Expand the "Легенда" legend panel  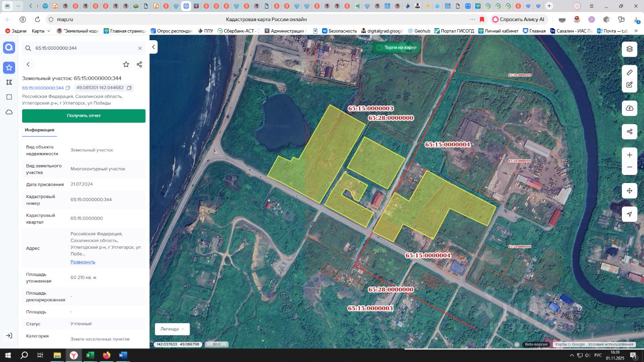(172, 329)
